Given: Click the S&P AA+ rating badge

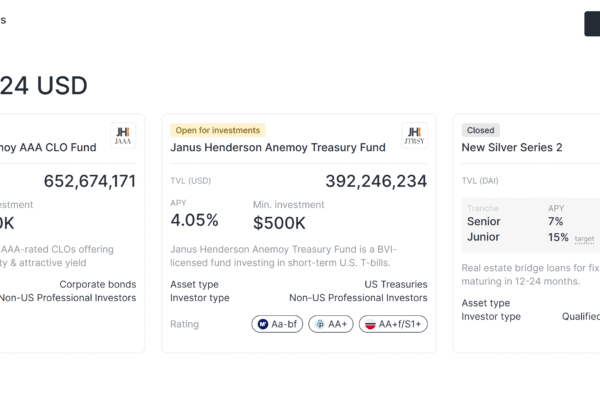Looking at the screenshot, I should pos(330,324).
